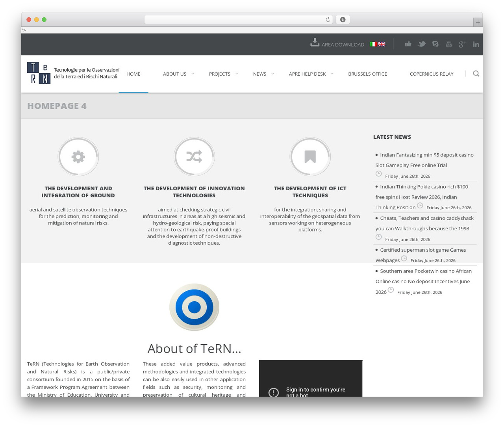Open the thumbs-up like social icon
The width and height of the screenshot is (504, 427).
408,44
